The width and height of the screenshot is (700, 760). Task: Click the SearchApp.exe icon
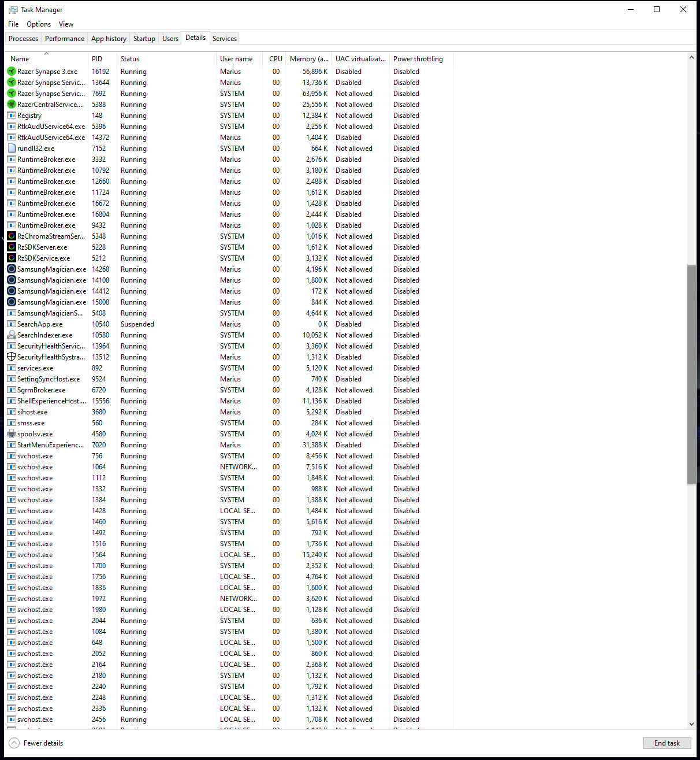point(12,324)
